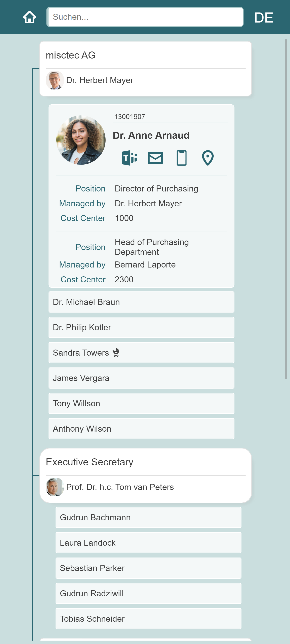Select the Executive Secretary unit header
The height and width of the screenshot is (644, 290).
[x=145, y=462]
